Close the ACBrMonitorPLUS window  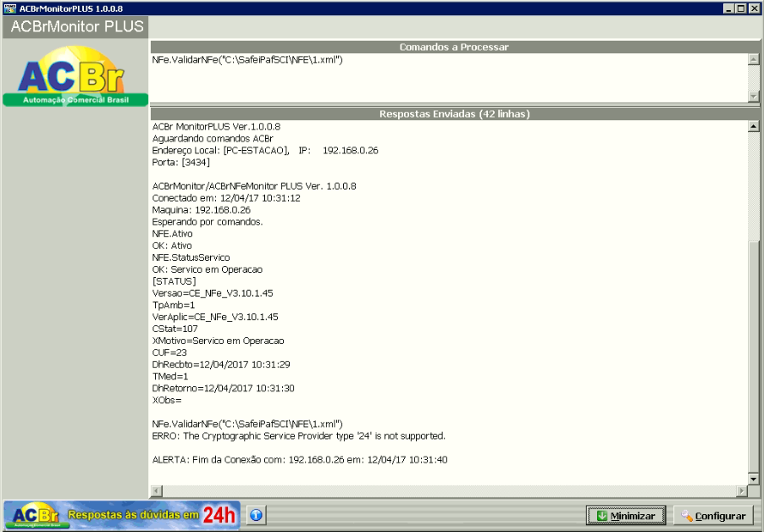pyautogui.click(x=753, y=8)
